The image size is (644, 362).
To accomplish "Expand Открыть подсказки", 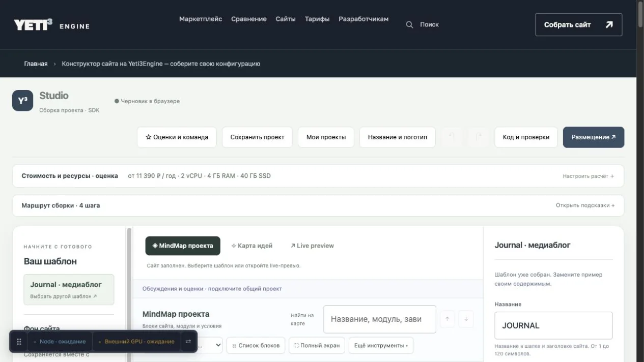I will 585,205.
